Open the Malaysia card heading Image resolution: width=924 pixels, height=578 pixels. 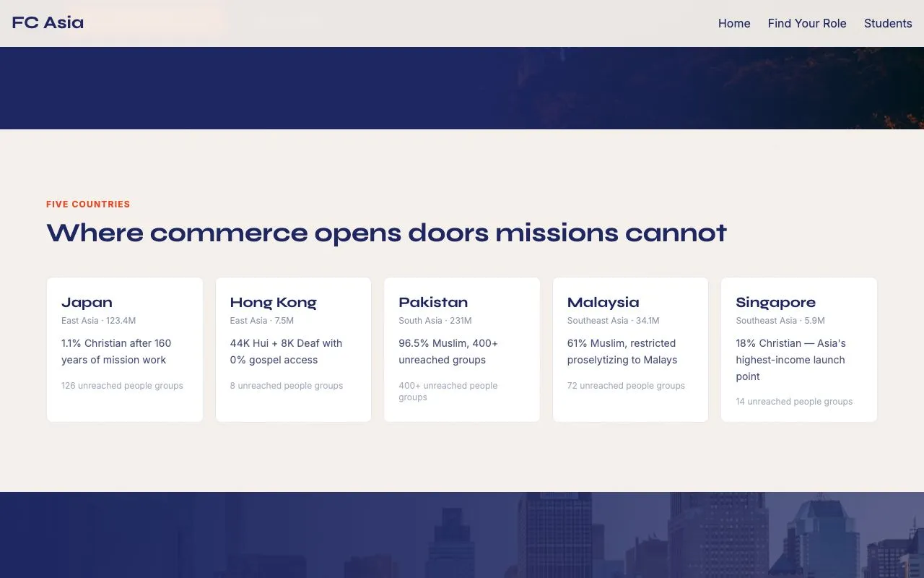(x=603, y=302)
